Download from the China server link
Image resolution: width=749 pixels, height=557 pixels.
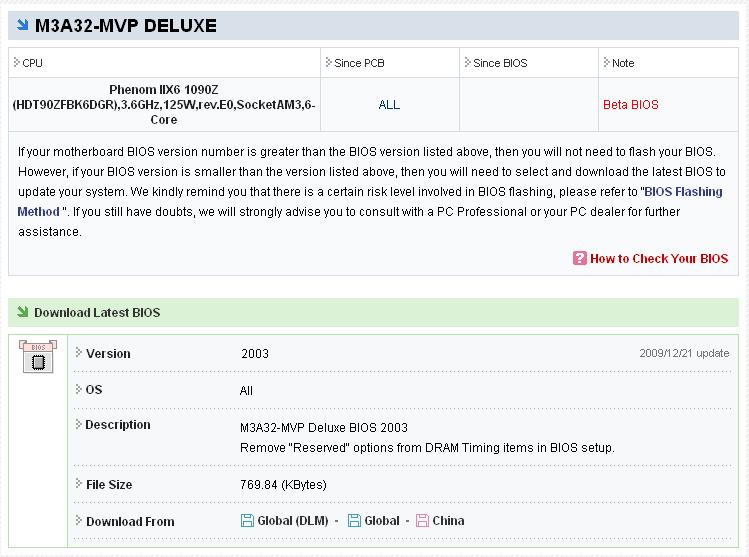point(448,521)
